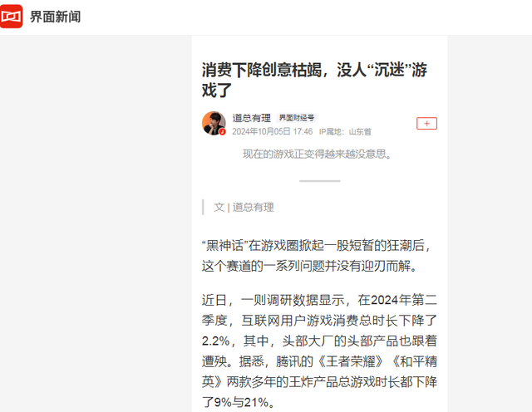Image resolution: width=532 pixels, height=412 pixels.
Task: Follow the author with plus button
Action: [x=426, y=124]
